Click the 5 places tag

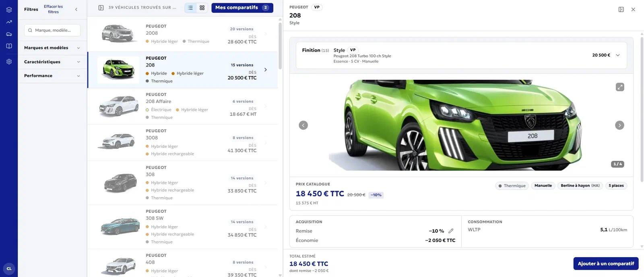(616, 186)
